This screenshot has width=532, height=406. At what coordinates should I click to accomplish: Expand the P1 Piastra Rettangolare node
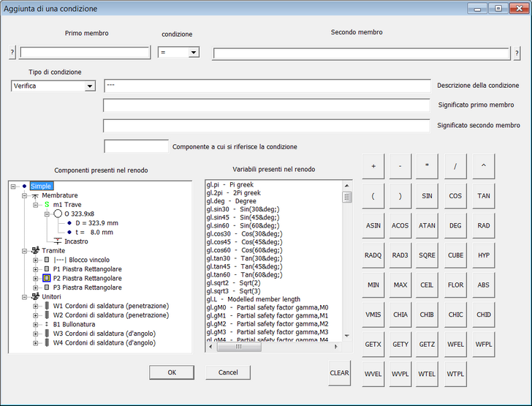[x=35, y=269]
